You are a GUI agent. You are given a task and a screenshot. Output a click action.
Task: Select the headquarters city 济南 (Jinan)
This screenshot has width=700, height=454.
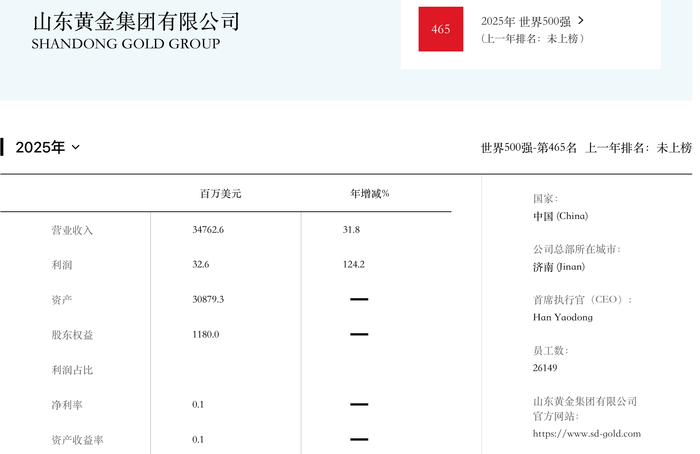click(x=558, y=267)
